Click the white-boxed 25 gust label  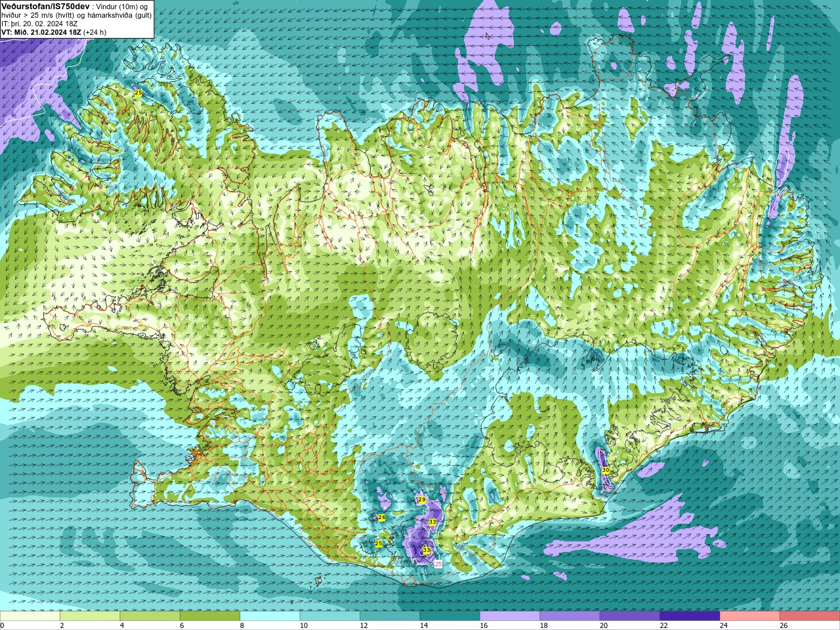[438, 564]
